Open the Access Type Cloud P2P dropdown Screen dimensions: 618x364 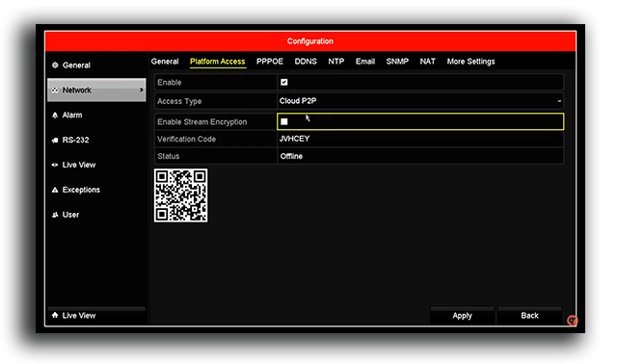(420, 101)
